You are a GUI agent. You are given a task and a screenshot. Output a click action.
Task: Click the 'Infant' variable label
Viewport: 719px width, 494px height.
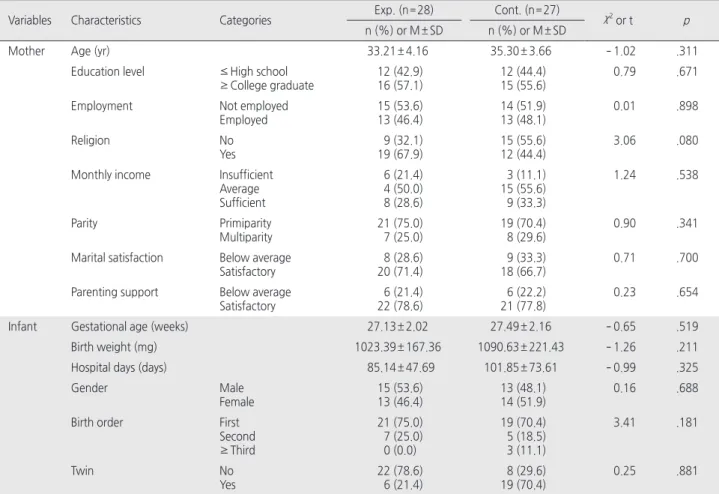point(22,327)
